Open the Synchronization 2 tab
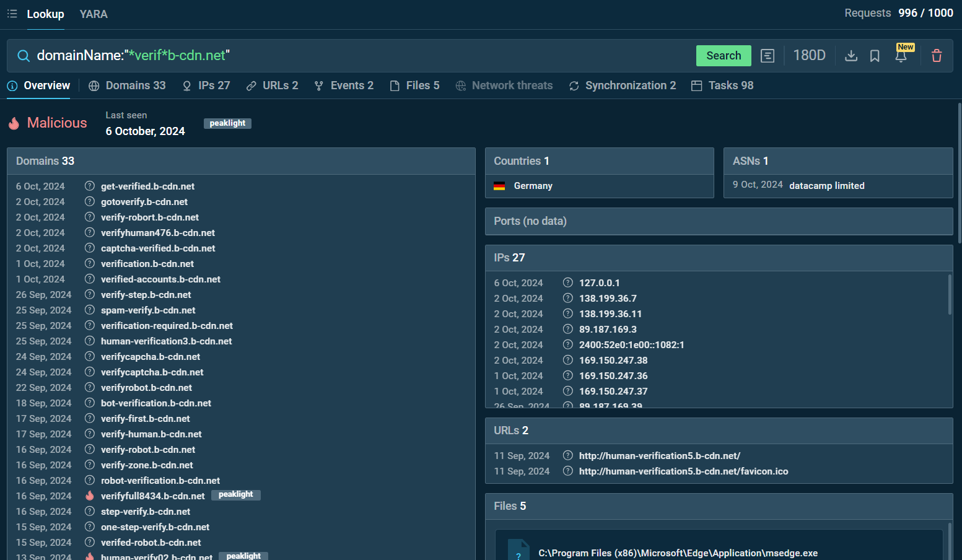 (623, 85)
